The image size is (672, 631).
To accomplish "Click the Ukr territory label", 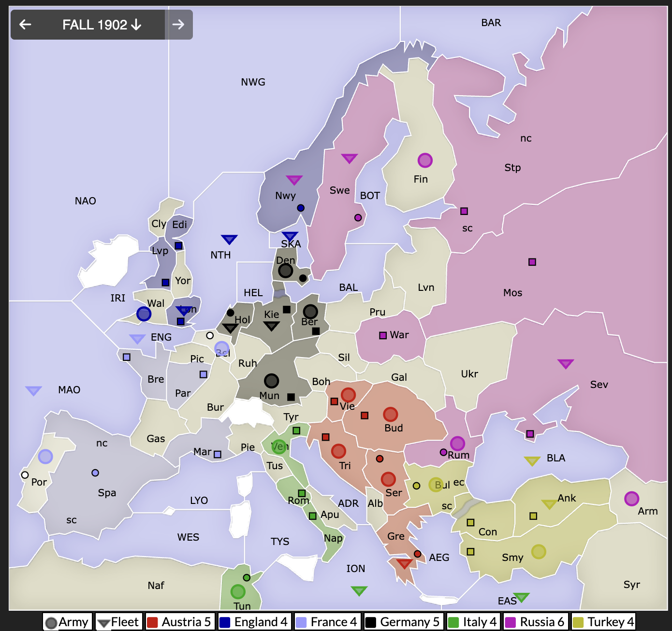I will (x=469, y=374).
